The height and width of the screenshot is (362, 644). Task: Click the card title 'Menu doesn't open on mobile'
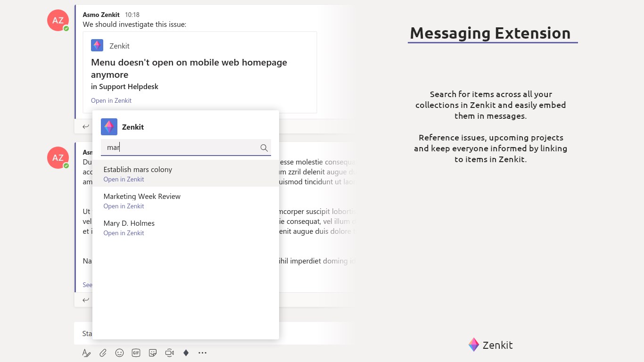click(x=189, y=68)
